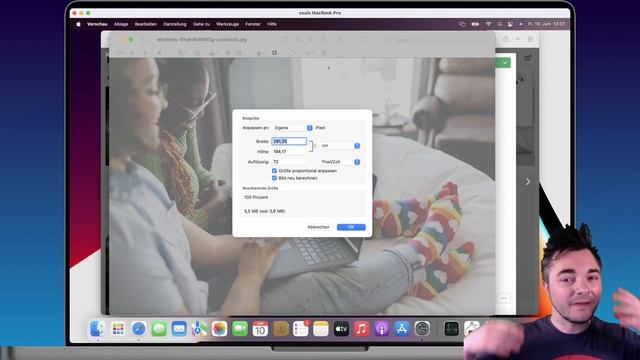Click the Spotlight search icon in menu bar
Image resolution: width=640 pixels, height=360 pixels.
click(x=499, y=24)
